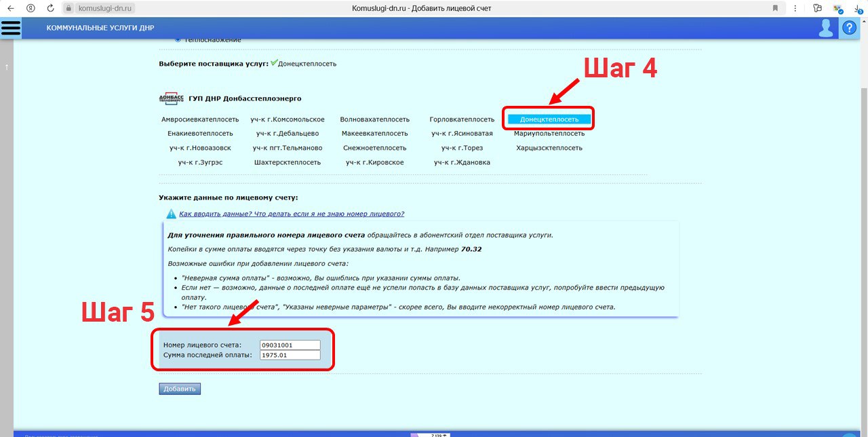The image size is (868, 437).
Task: Choose уч-к г.Новоазовск supplier
Action: pyautogui.click(x=200, y=148)
